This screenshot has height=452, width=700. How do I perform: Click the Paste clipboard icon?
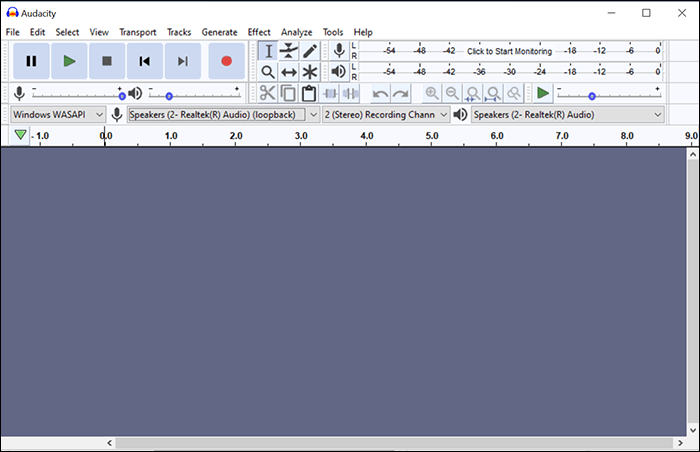[x=309, y=93]
